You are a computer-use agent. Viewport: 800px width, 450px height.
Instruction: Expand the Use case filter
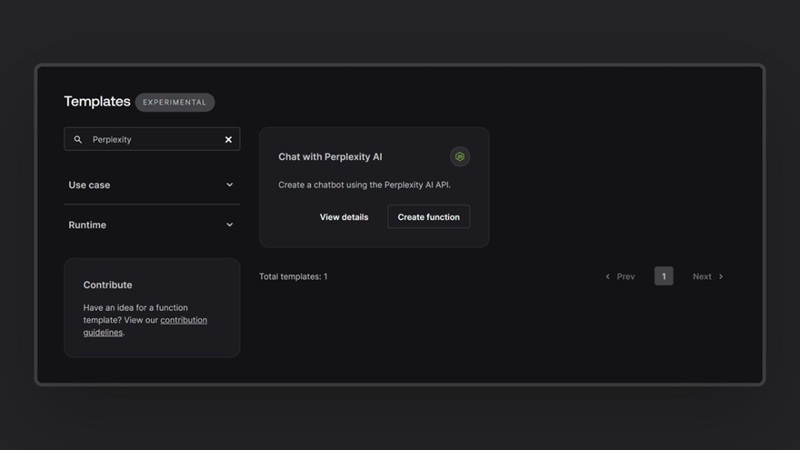pos(152,185)
